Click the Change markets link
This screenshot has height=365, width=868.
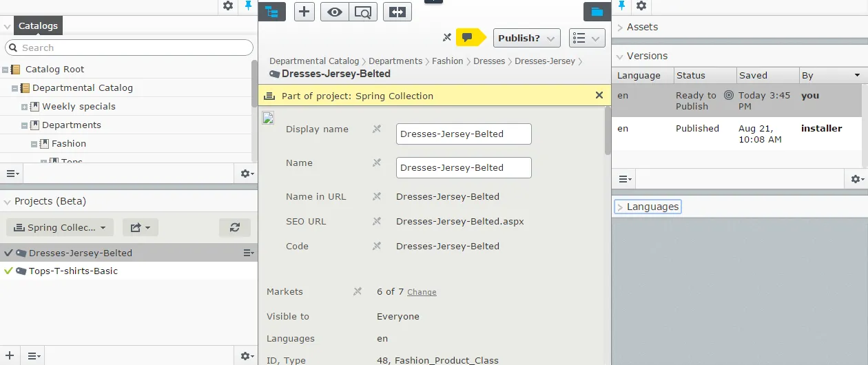click(x=422, y=292)
